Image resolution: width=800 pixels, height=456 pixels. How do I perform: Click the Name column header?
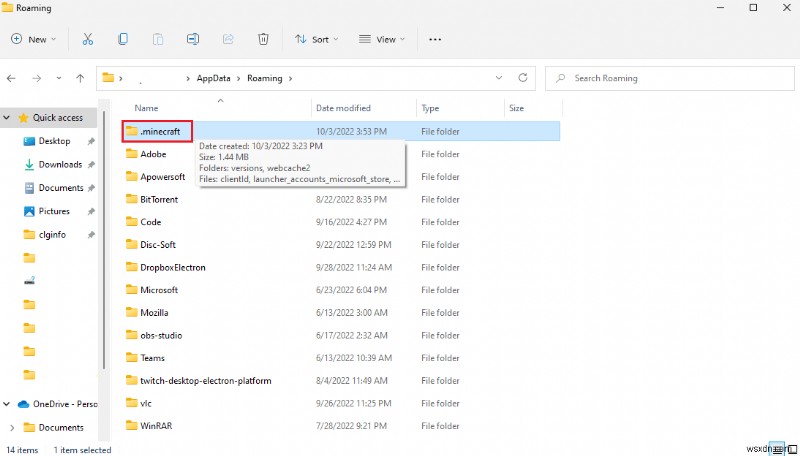pyautogui.click(x=147, y=108)
